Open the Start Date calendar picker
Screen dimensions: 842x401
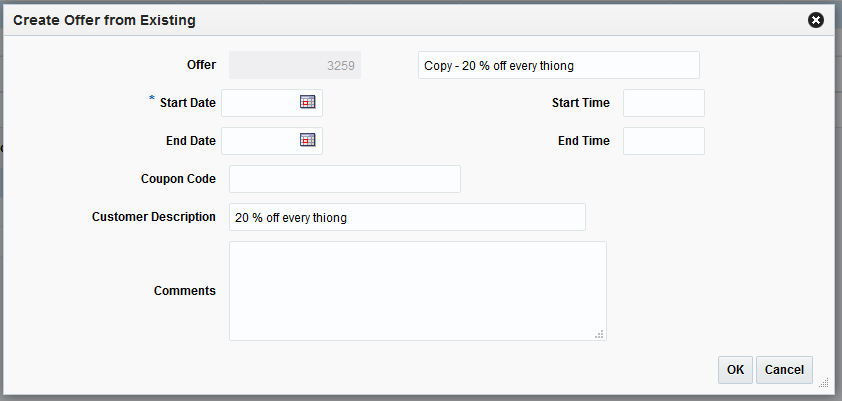coord(308,102)
